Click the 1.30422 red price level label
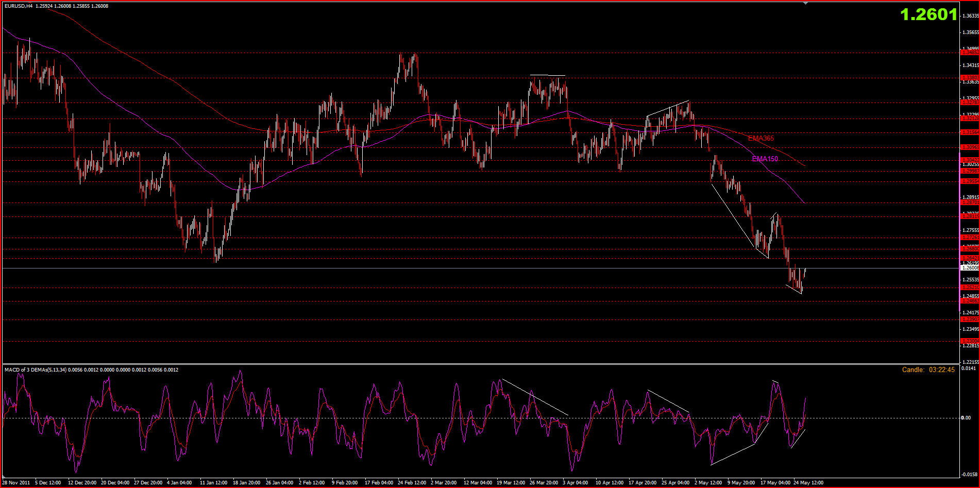Viewport: 980px width, 488px height. (x=970, y=160)
